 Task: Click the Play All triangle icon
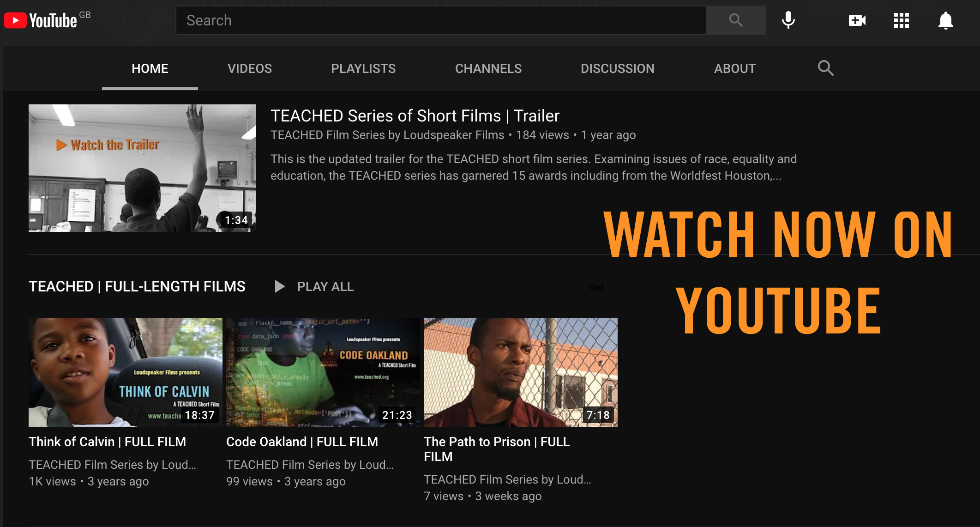(279, 286)
